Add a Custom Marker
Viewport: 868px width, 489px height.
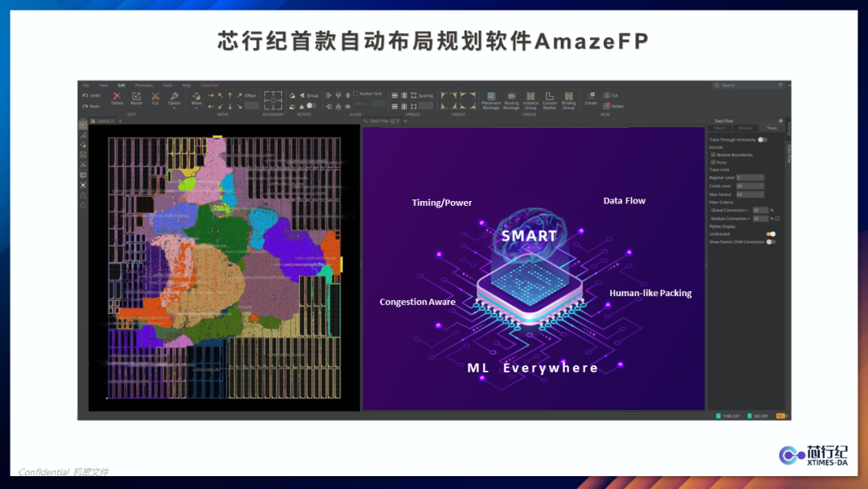click(x=550, y=101)
